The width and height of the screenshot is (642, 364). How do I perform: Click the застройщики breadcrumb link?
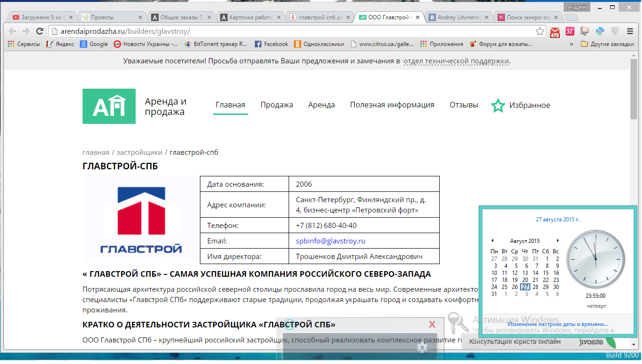pos(139,152)
